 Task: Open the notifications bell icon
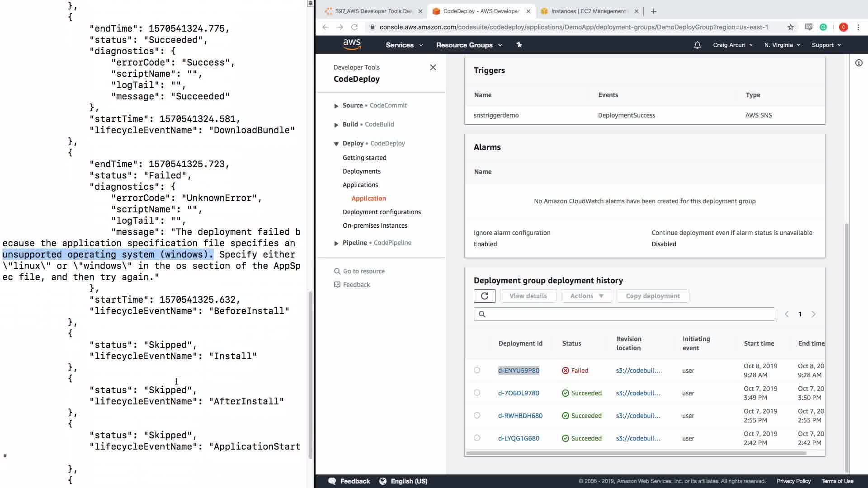[697, 45]
